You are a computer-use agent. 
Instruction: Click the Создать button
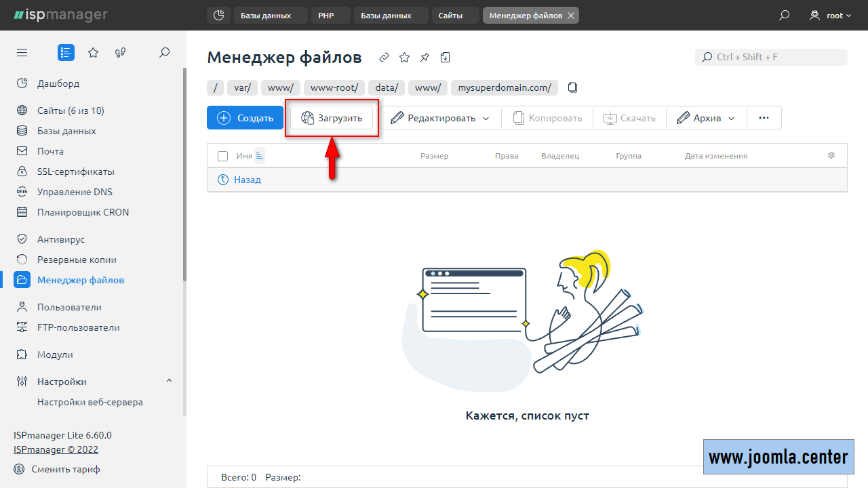tap(245, 118)
